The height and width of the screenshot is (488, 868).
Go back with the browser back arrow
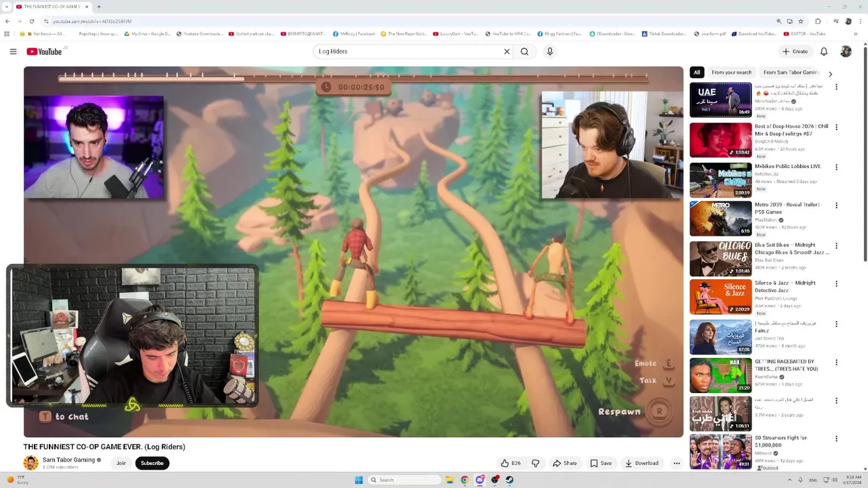(7, 21)
